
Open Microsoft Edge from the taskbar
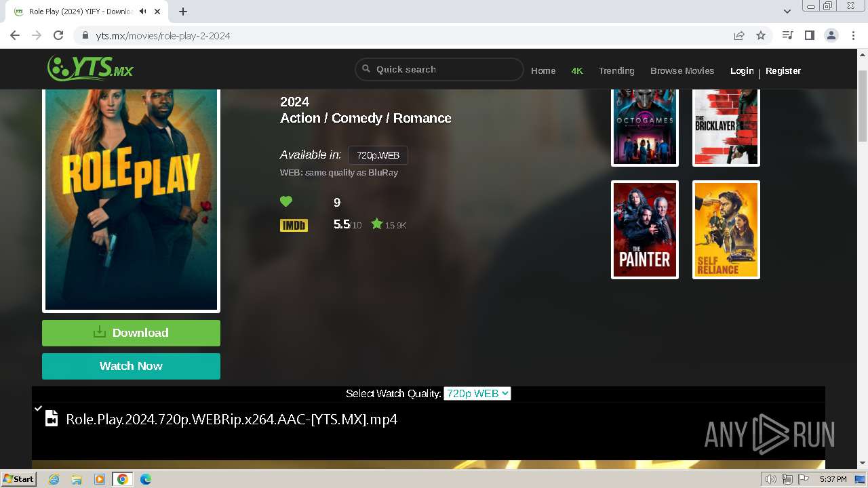pos(145,479)
